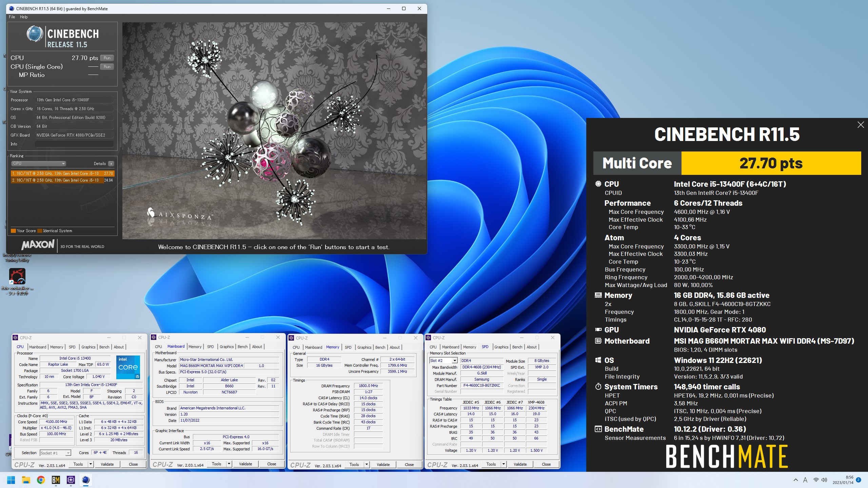Expand Tools arrow in CPU-Z Mainboard window

[x=229, y=464]
